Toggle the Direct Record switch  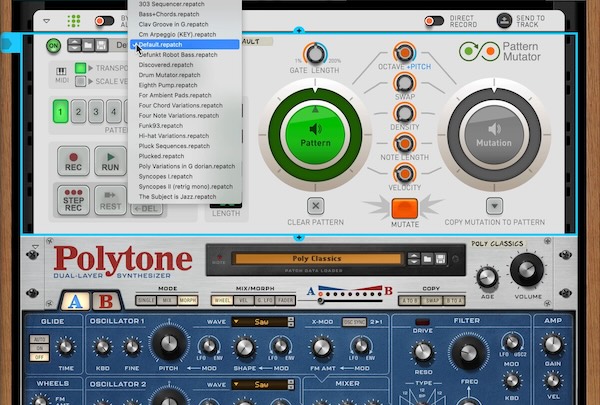434,21
